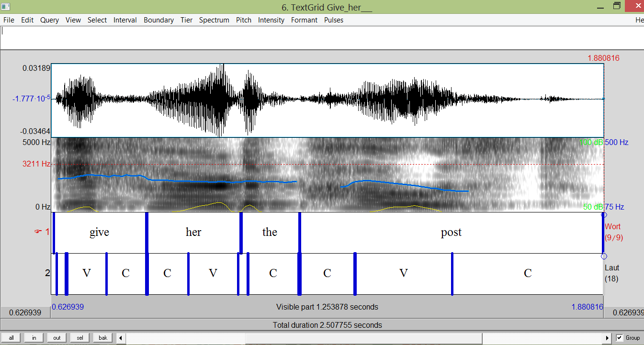Click the waveform at its peak amplitude
Image resolution: width=644 pixels, height=345 pixels.
tap(221, 100)
